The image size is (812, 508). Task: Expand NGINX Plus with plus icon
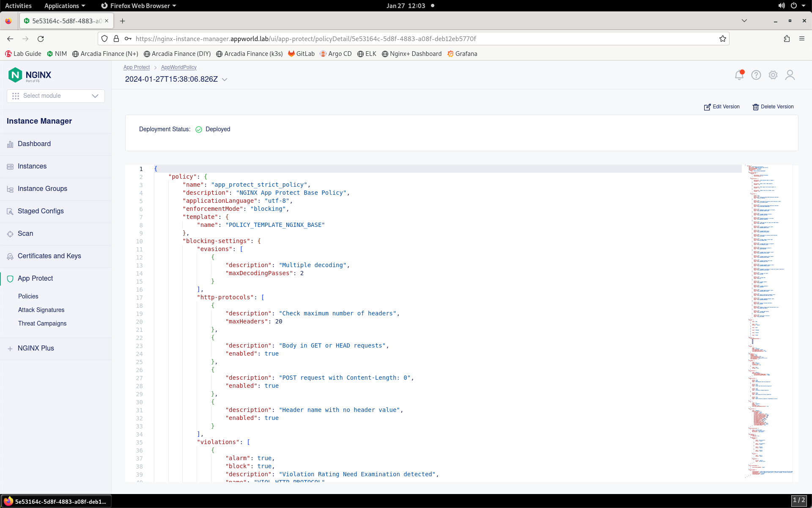coord(10,349)
